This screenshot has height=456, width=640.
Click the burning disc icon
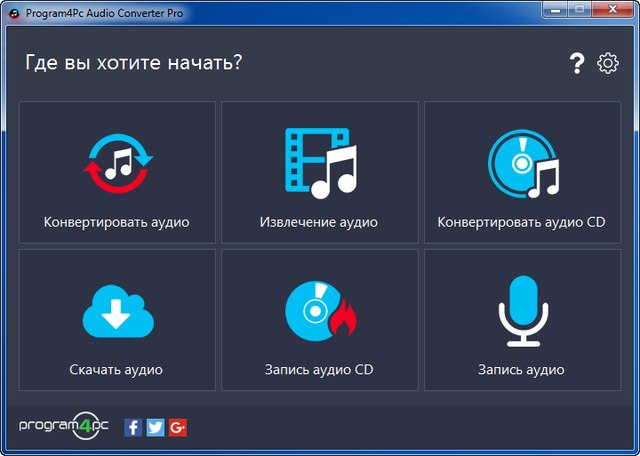[319, 312]
